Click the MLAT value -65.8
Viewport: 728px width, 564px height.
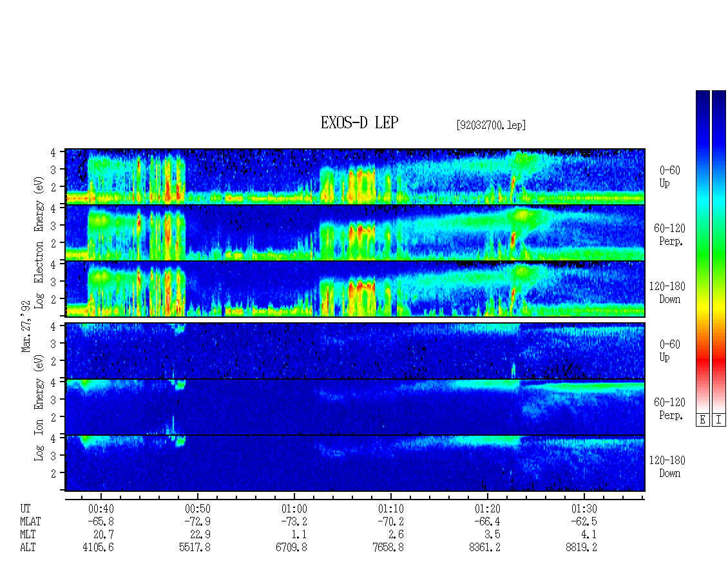[101, 521]
